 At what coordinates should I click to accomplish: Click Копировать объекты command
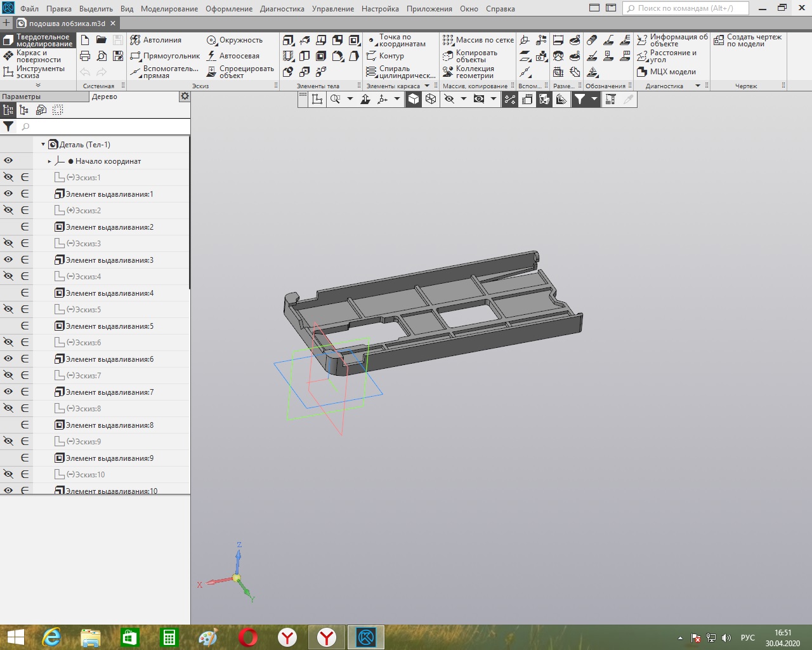tap(470, 56)
